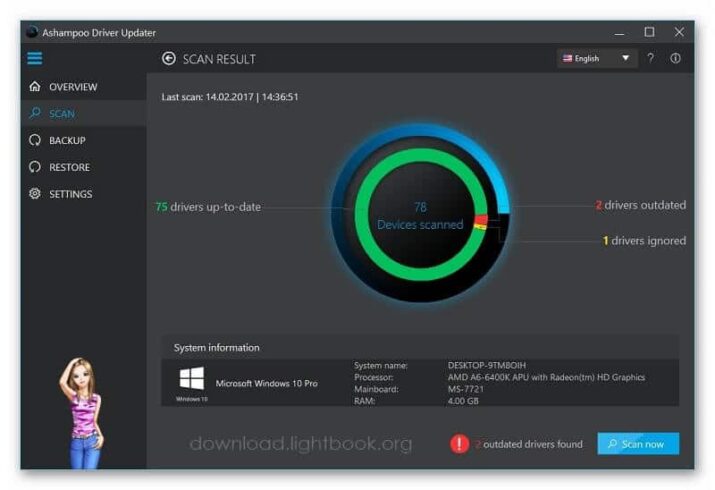The image size is (715, 490).
Task: Open the help question mark icon
Action: tap(651, 58)
